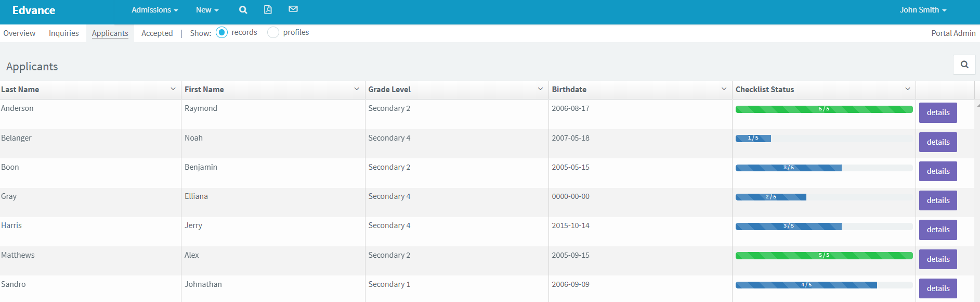Click the last name Matthews
Screen dimensions: 980x302
tap(18, 255)
